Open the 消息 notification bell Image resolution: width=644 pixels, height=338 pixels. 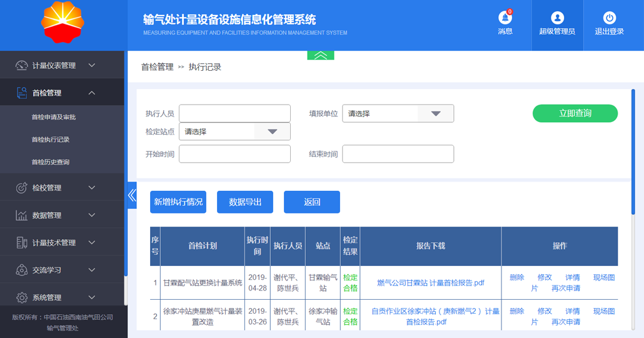point(505,18)
